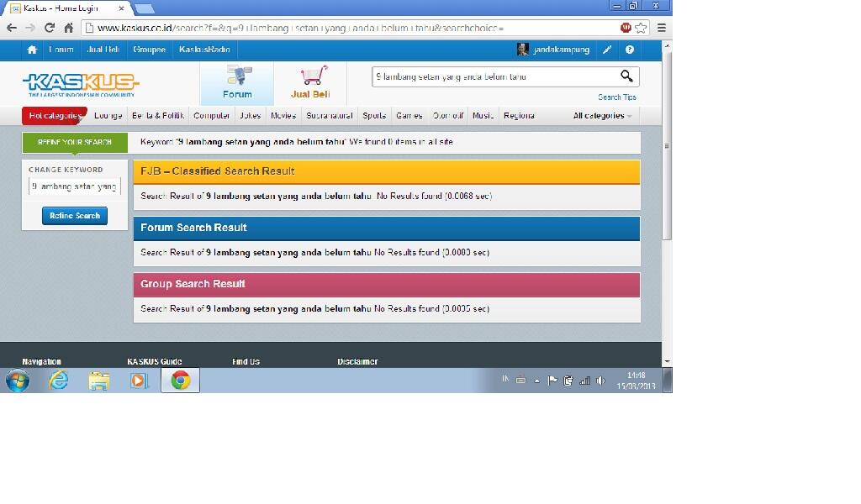Open the Computer category
861x504 pixels.
tap(211, 116)
